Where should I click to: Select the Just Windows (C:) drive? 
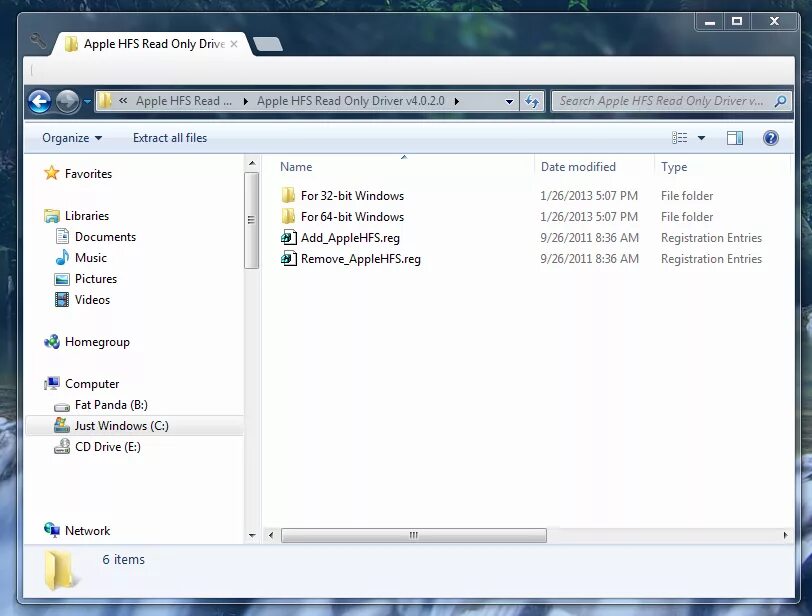tap(120, 425)
